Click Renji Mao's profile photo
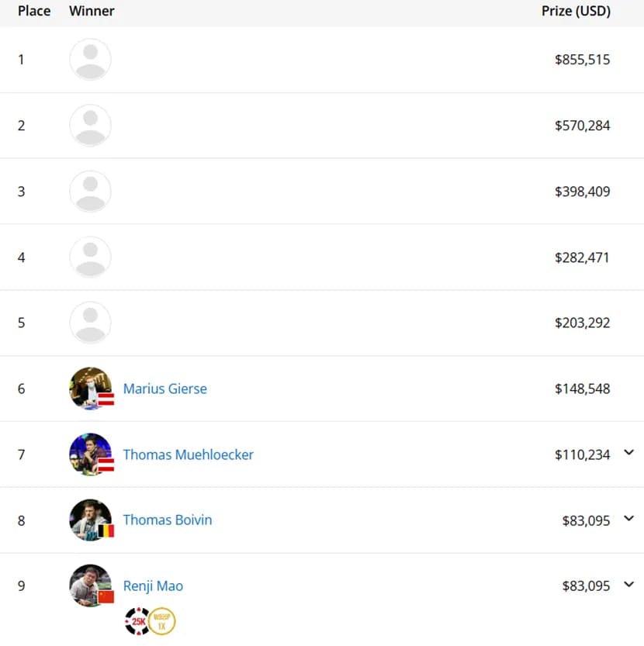This screenshot has width=644, height=646. tap(90, 586)
